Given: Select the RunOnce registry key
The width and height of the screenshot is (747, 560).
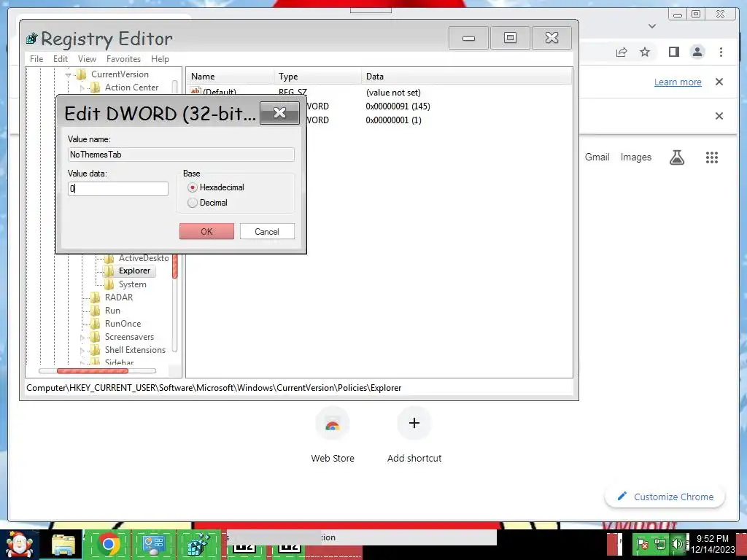Looking at the screenshot, I should (x=123, y=323).
